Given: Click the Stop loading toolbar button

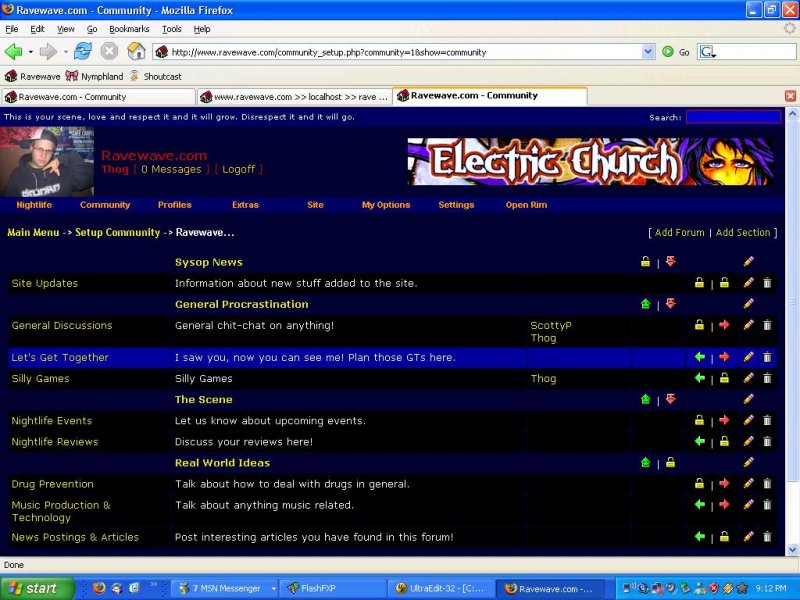Looking at the screenshot, I should pos(109,52).
